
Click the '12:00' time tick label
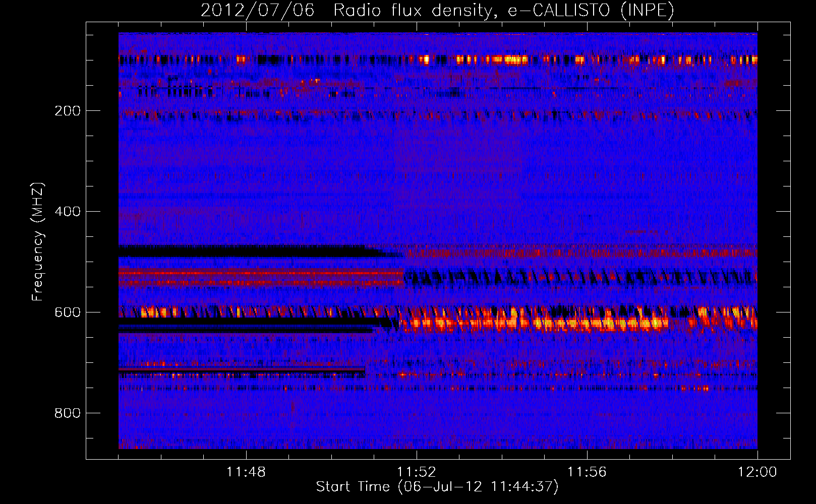pos(757,472)
